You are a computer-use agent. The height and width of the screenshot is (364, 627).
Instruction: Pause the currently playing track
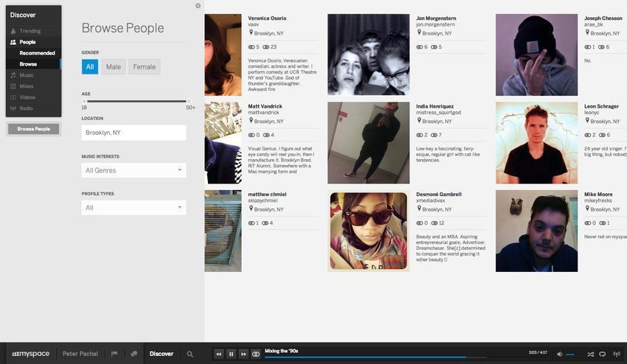tap(231, 354)
